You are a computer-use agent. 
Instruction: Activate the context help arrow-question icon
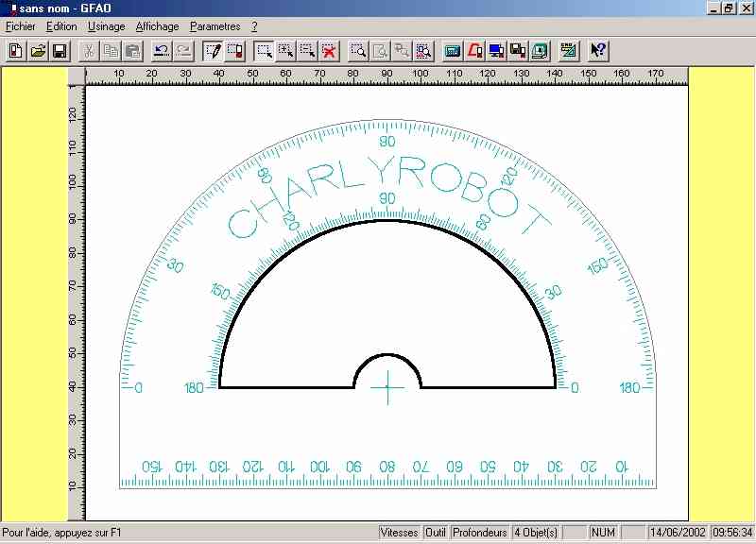coord(598,51)
